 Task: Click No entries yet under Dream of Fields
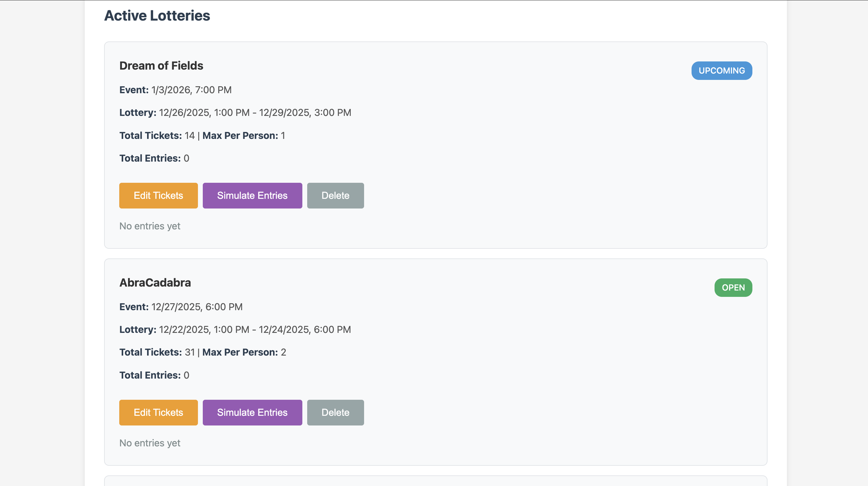tap(150, 226)
